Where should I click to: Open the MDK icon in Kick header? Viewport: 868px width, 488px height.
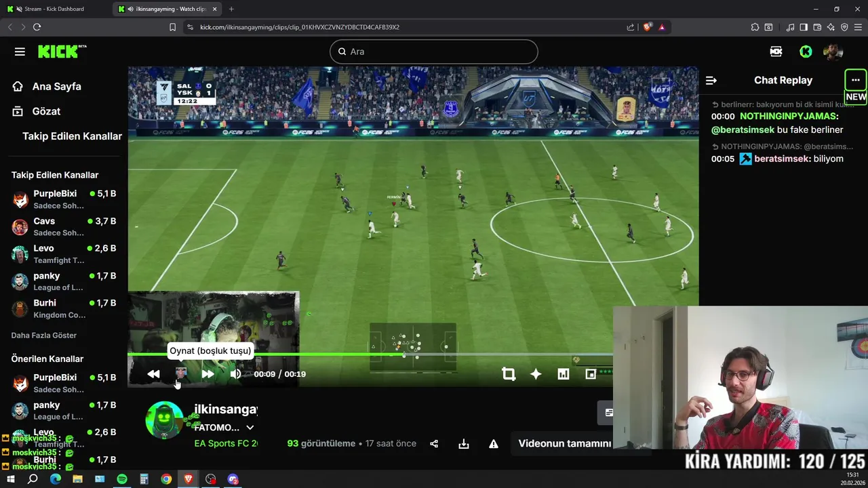pyautogui.click(x=776, y=52)
